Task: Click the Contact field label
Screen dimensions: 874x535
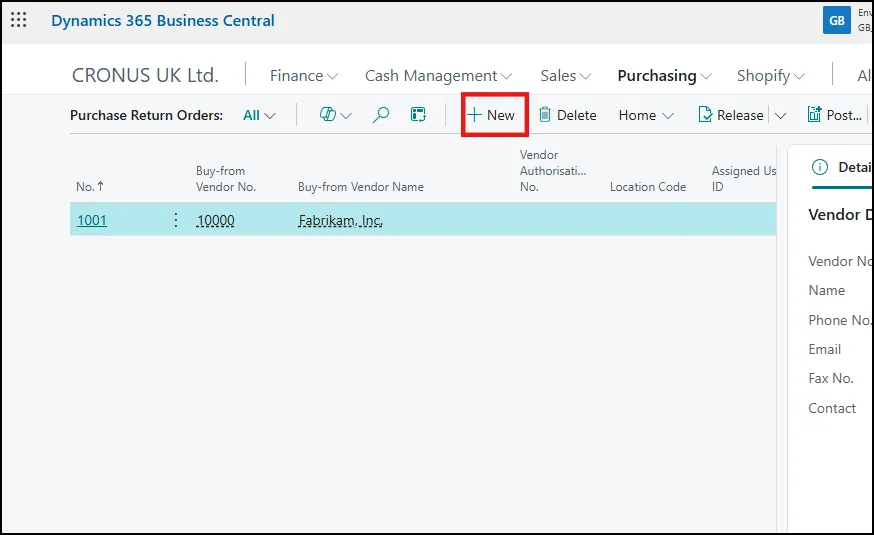Action: pyautogui.click(x=832, y=408)
